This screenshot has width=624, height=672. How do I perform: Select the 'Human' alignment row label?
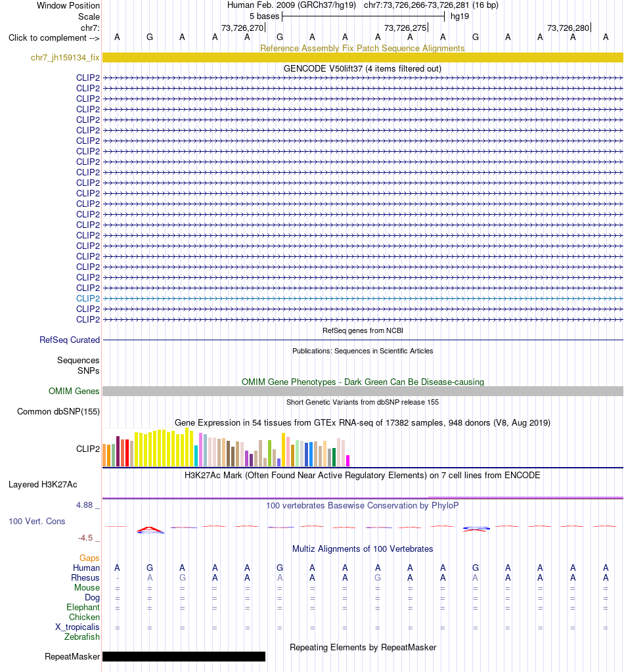point(86,568)
